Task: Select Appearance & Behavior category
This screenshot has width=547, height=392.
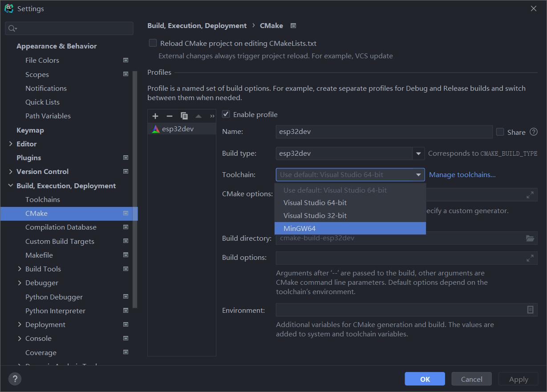Action: (x=57, y=46)
